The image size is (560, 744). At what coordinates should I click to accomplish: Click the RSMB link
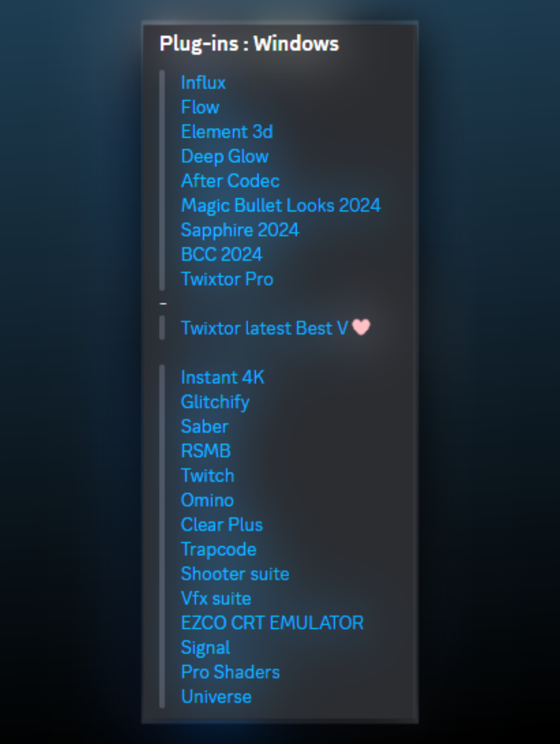click(x=205, y=451)
